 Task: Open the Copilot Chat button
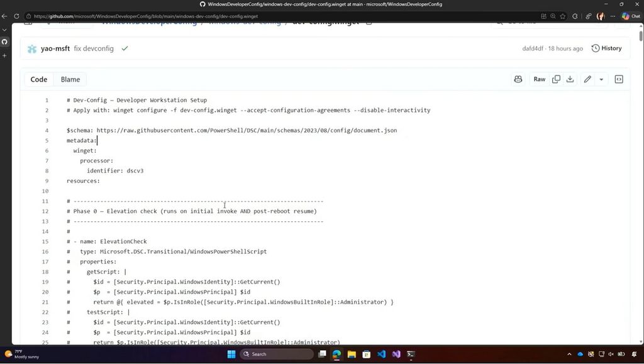pos(631,16)
